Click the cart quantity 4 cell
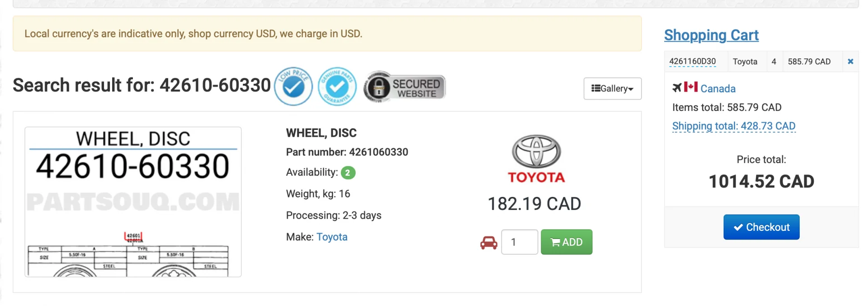The width and height of the screenshot is (868, 306). [774, 62]
